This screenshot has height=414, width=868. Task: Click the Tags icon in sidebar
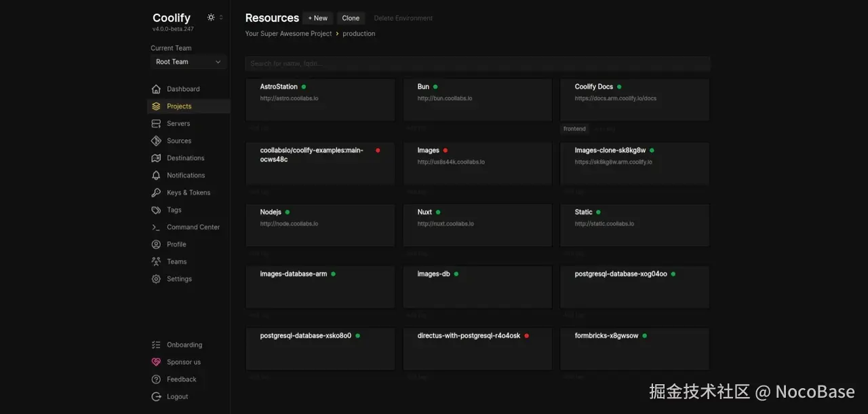(156, 210)
